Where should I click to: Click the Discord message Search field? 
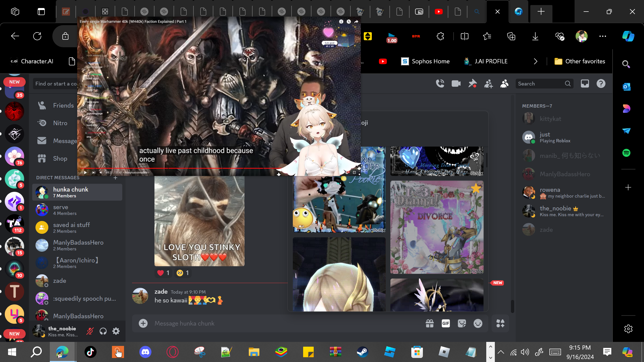[x=544, y=84]
